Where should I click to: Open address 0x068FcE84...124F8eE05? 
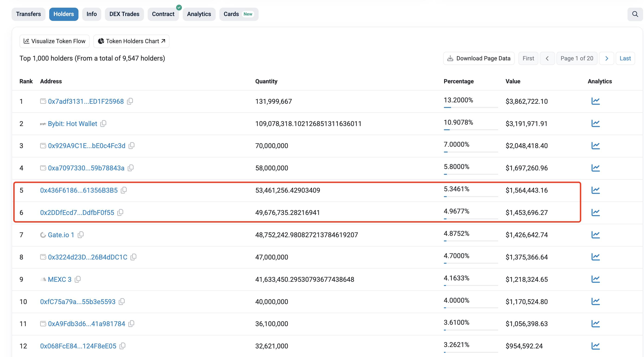pos(78,346)
